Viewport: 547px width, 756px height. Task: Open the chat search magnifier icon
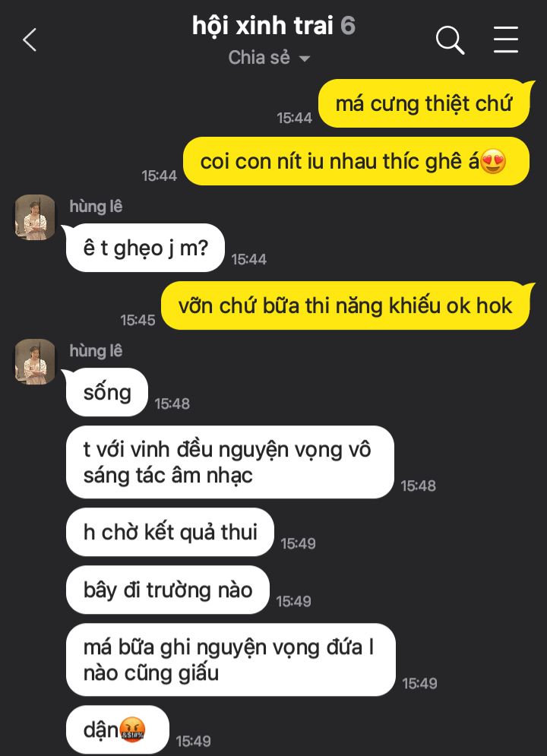[450, 40]
